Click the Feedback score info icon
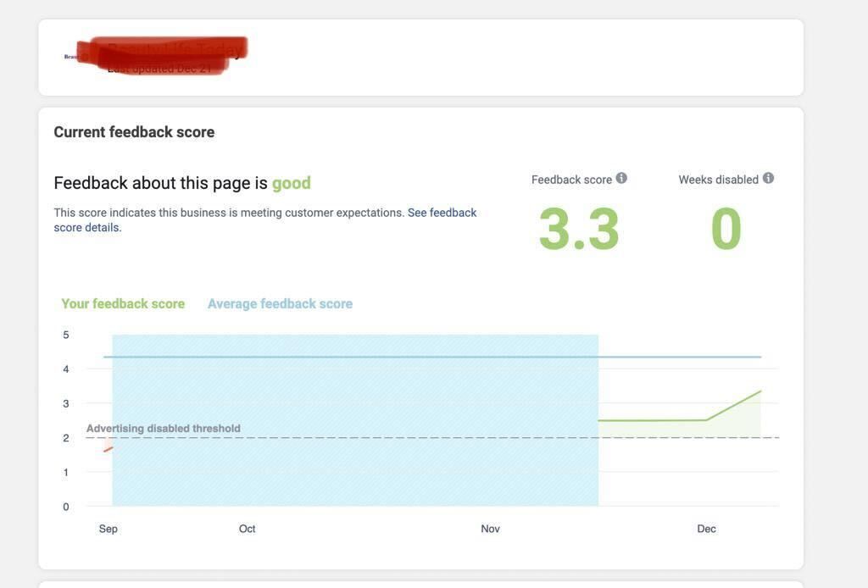Viewport: 868px width, 588px height. (x=621, y=178)
